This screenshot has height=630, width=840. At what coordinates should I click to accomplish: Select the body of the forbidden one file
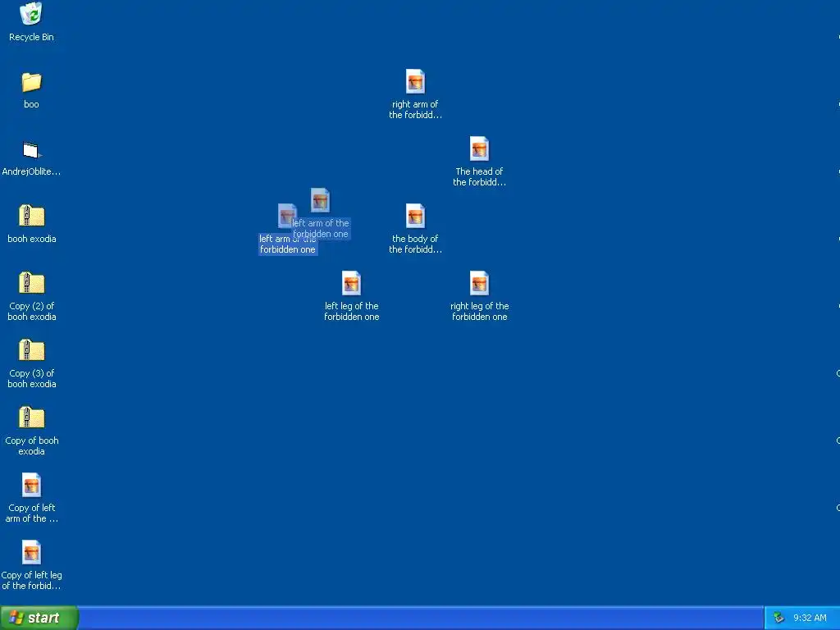(415, 217)
